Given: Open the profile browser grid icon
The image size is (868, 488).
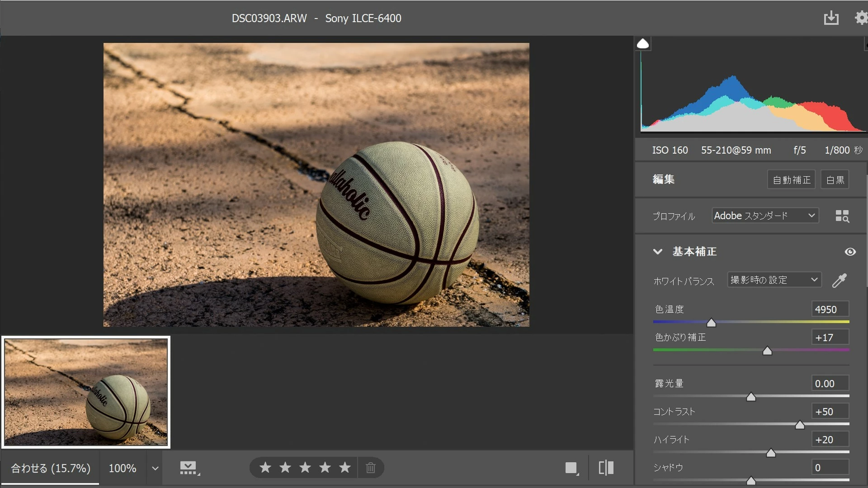Looking at the screenshot, I should (842, 216).
